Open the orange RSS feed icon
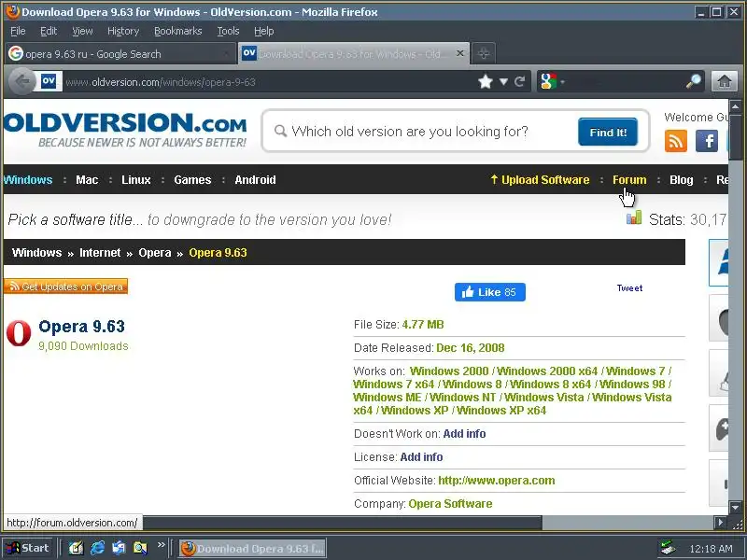Viewport: 747px width, 560px height. (x=675, y=141)
